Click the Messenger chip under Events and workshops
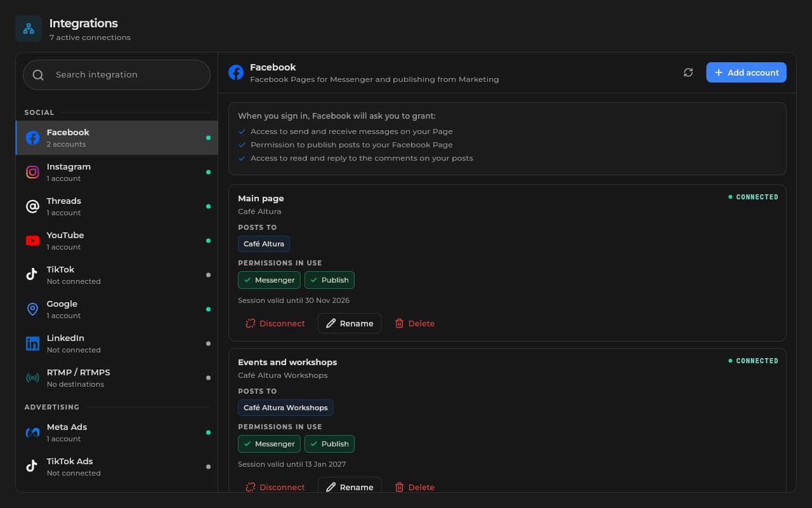The height and width of the screenshot is (508, 812). point(269,444)
